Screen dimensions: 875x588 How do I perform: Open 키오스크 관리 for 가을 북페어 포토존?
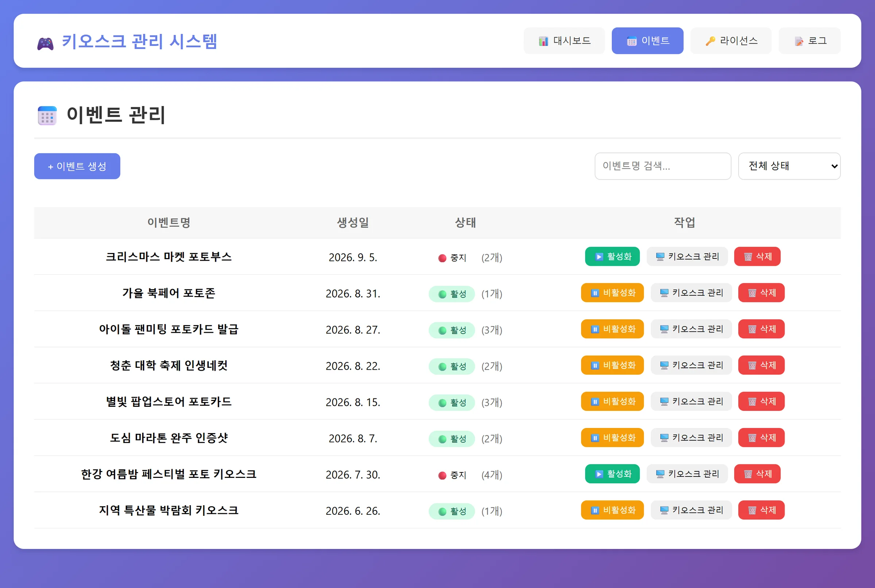[x=691, y=293]
